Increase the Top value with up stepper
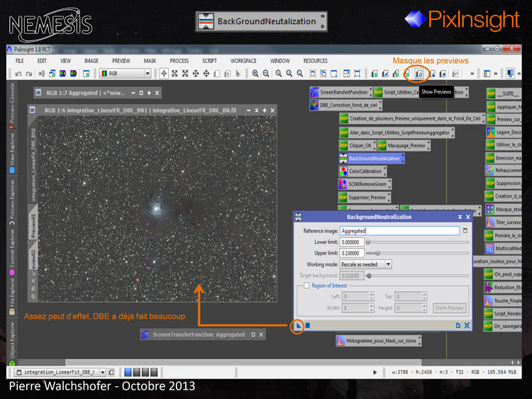The height and width of the screenshot is (399, 532). pos(423,294)
